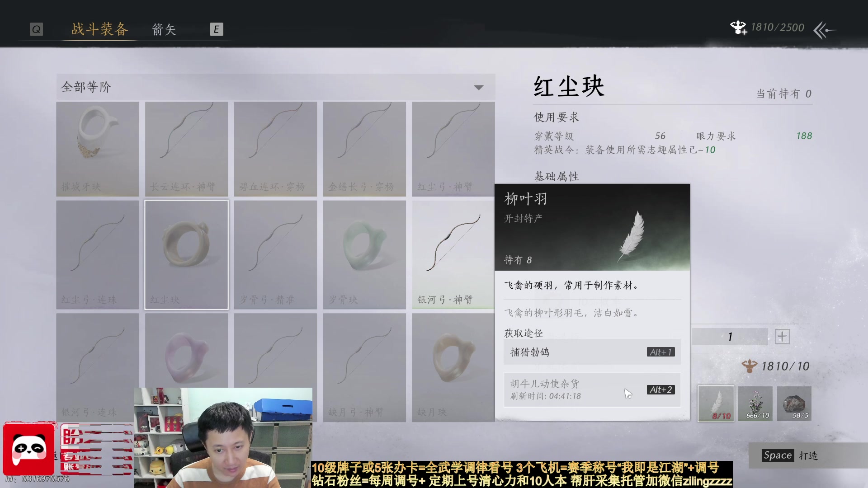Click the currency icon beside 1810/2500
This screenshot has width=868, height=488.
738,28
